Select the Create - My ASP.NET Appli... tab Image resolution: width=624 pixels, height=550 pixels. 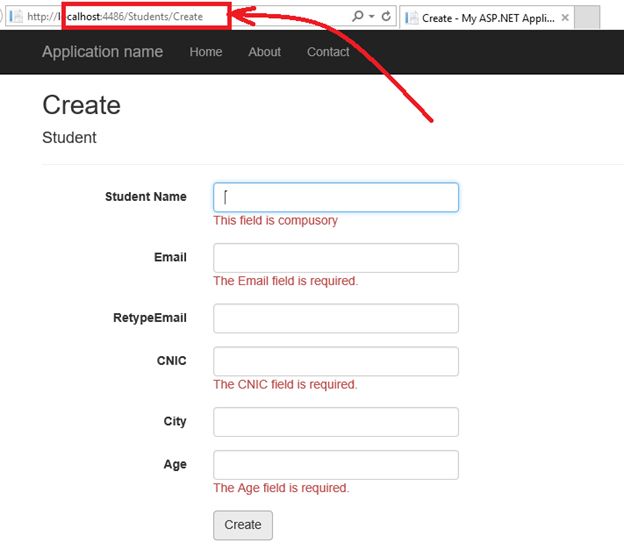click(x=487, y=18)
